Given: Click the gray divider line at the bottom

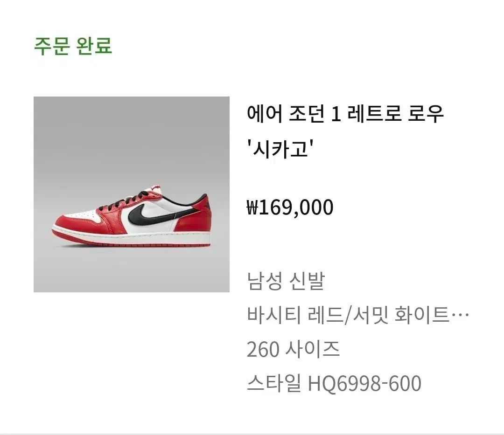Looking at the screenshot, I should [252, 434].
